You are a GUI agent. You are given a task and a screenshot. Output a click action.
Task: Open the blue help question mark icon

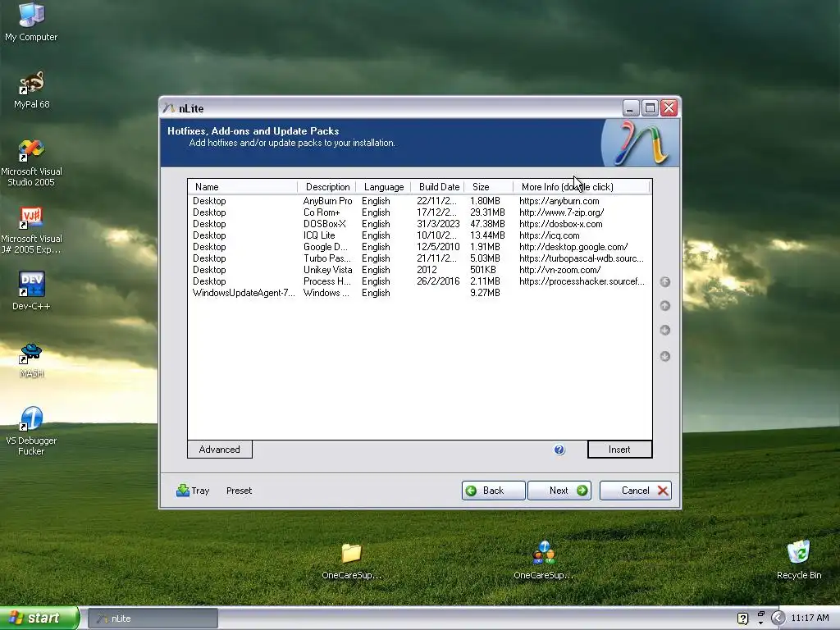coord(559,450)
